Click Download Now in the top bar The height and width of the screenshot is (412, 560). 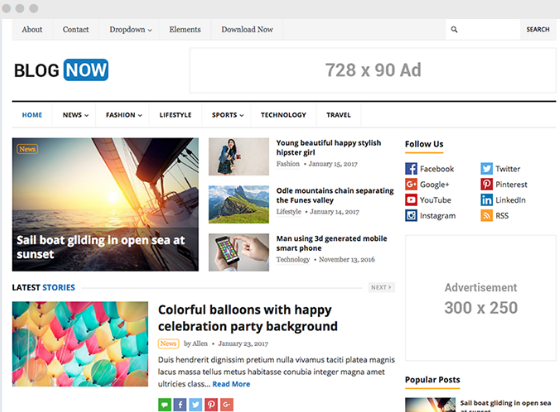[247, 30]
